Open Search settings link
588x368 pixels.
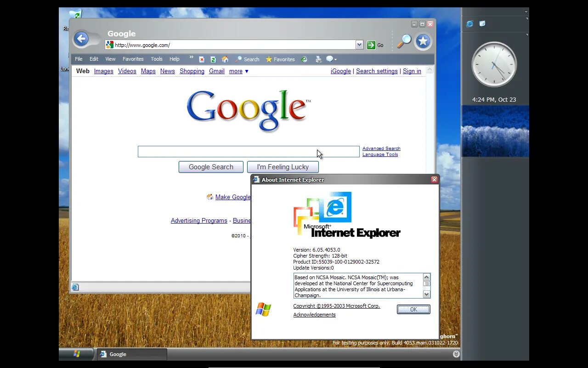point(377,71)
